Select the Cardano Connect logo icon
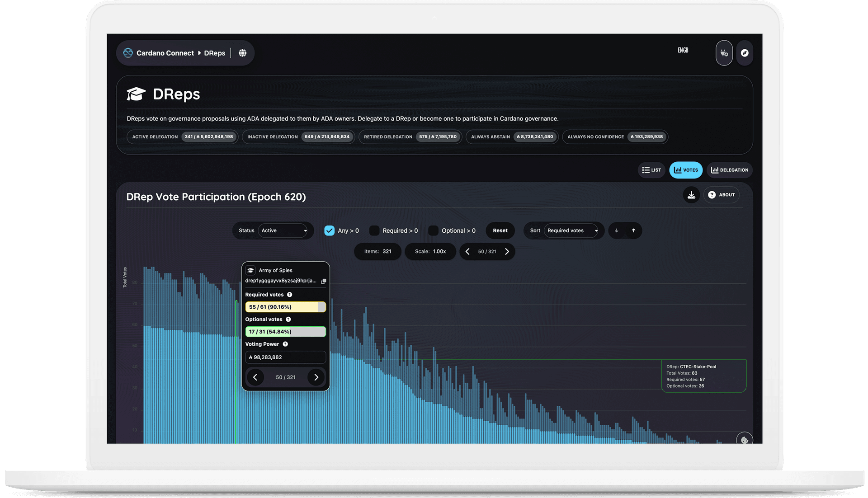 127,53
